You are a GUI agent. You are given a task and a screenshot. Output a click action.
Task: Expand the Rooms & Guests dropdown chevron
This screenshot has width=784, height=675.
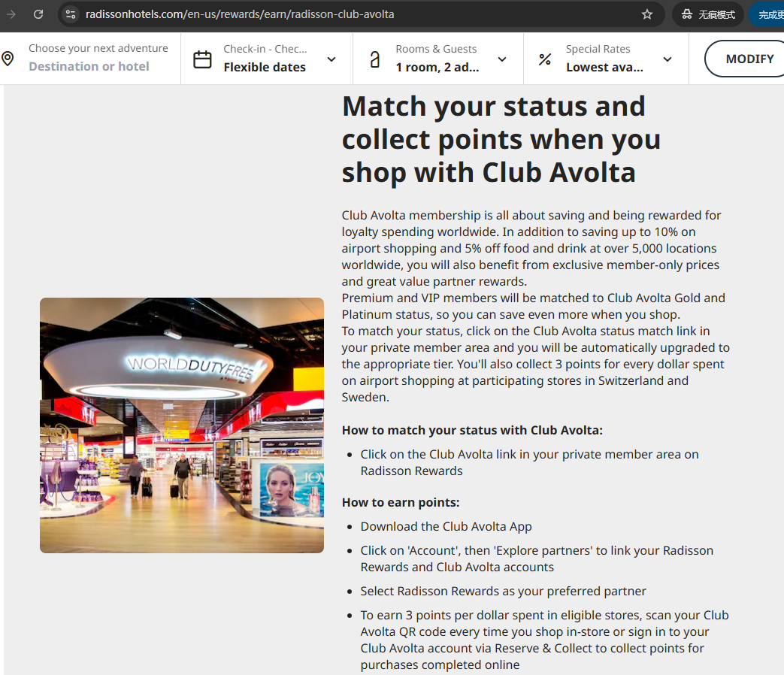tap(503, 59)
